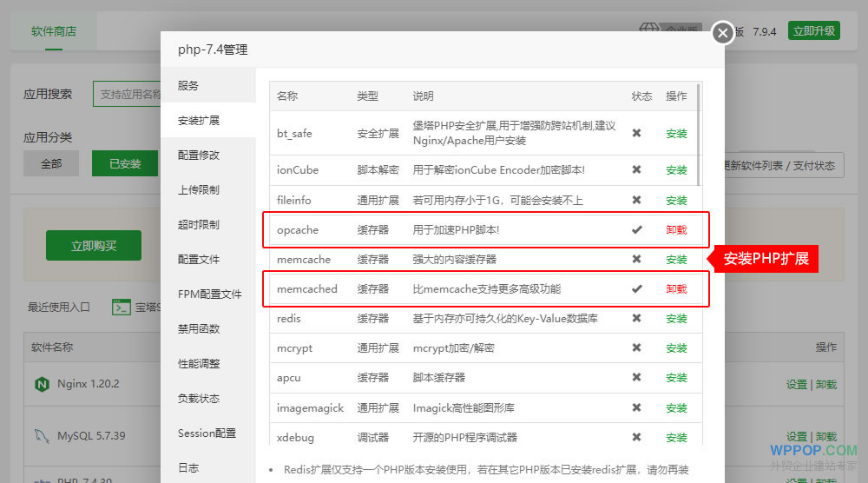Click the MySQL 5.7.39 dolphin icon

pyautogui.click(x=40, y=435)
